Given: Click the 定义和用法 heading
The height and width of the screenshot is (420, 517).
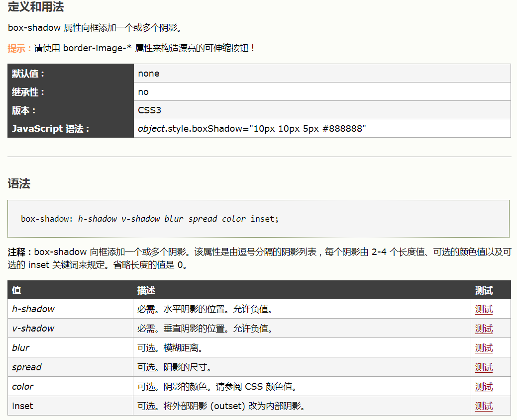Looking at the screenshot, I should (36, 6).
